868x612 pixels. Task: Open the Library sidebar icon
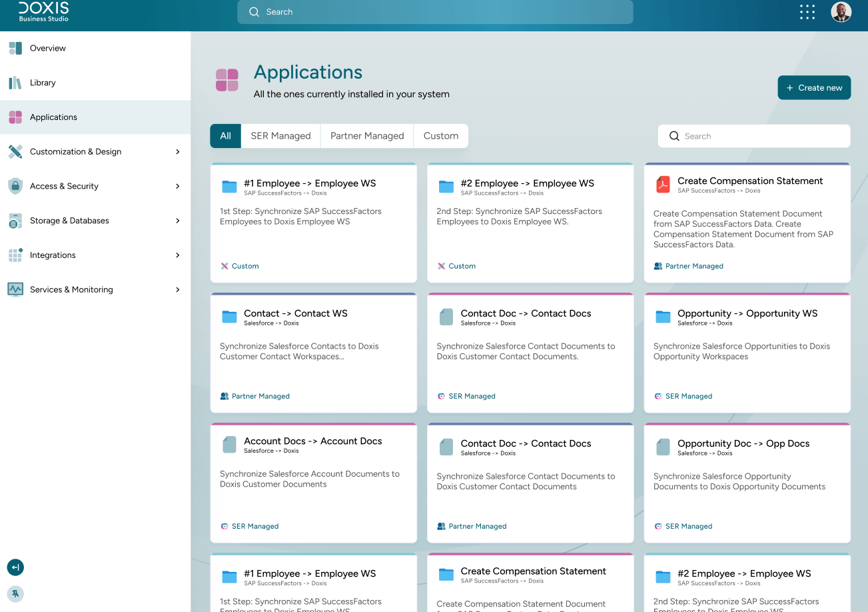(15, 83)
